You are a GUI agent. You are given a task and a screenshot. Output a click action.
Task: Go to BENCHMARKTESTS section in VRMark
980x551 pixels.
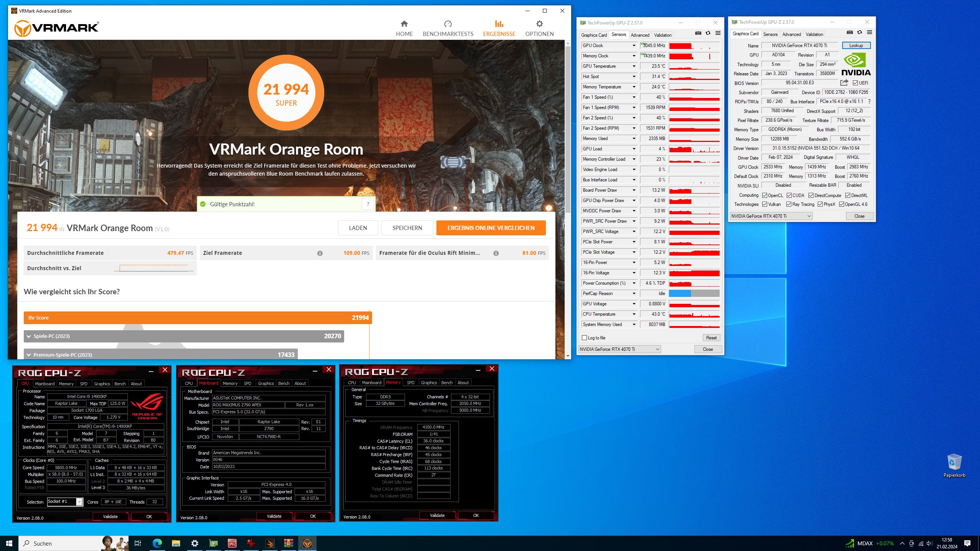coord(448,28)
